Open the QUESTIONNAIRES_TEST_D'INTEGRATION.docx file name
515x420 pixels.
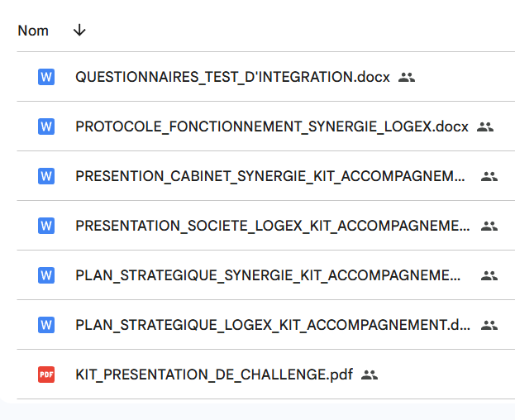[x=232, y=77]
